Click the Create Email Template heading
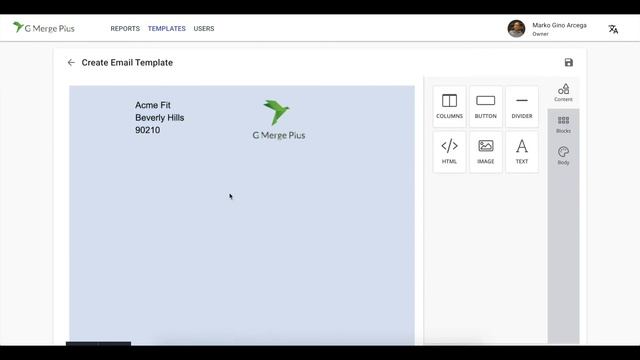This screenshot has height=360, width=640. tap(127, 62)
